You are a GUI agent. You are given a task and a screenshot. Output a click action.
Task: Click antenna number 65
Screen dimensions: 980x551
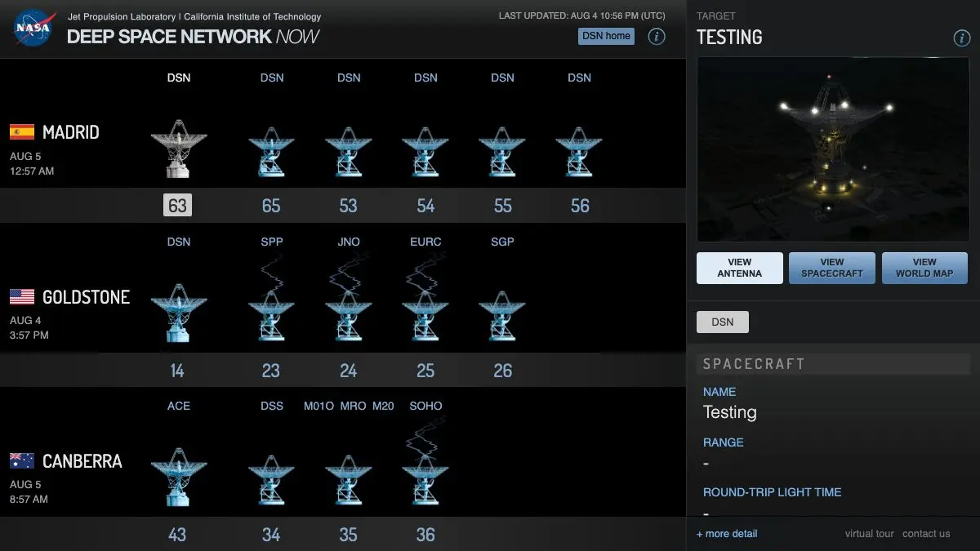(x=271, y=206)
